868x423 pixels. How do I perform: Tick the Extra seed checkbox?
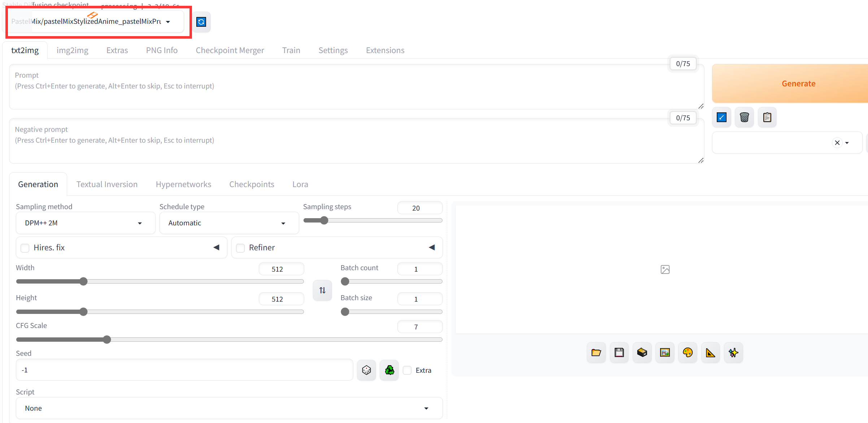point(407,370)
